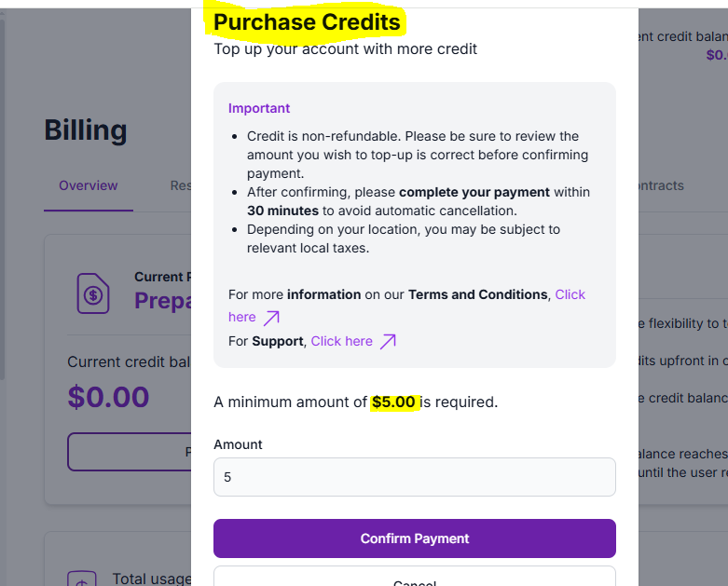Click the 'Amount' field label
The image size is (728, 586).
click(x=238, y=444)
